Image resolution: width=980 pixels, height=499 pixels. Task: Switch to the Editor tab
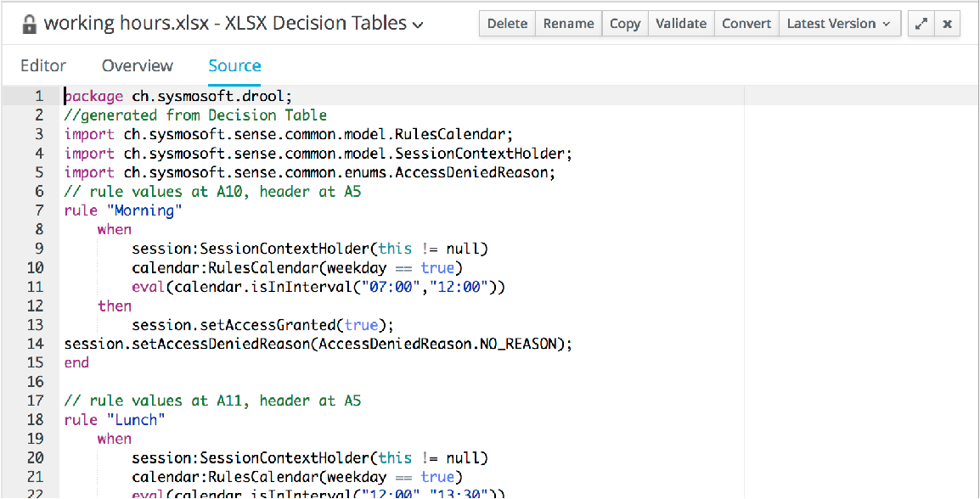coord(43,66)
